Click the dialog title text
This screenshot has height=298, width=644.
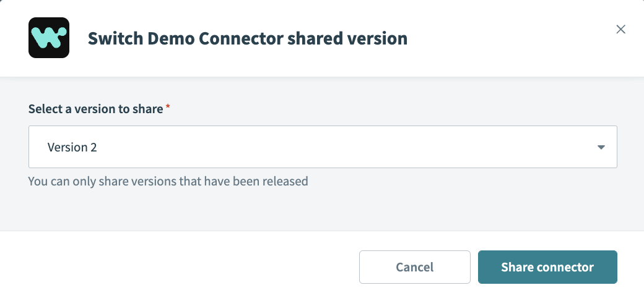pyautogui.click(x=247, y=38)
